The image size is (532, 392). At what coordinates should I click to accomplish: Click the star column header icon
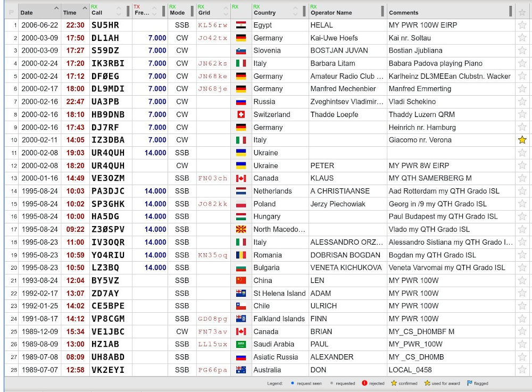click(x=522, y=13)
